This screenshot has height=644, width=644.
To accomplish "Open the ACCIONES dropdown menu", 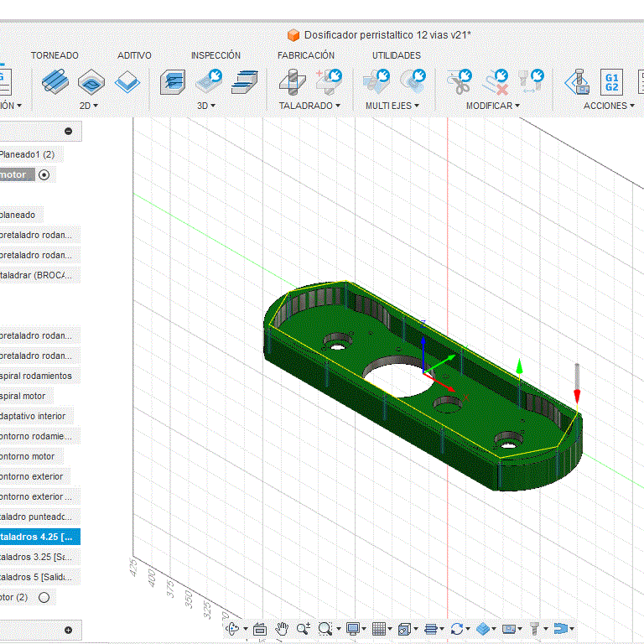I will pos(609,106).
